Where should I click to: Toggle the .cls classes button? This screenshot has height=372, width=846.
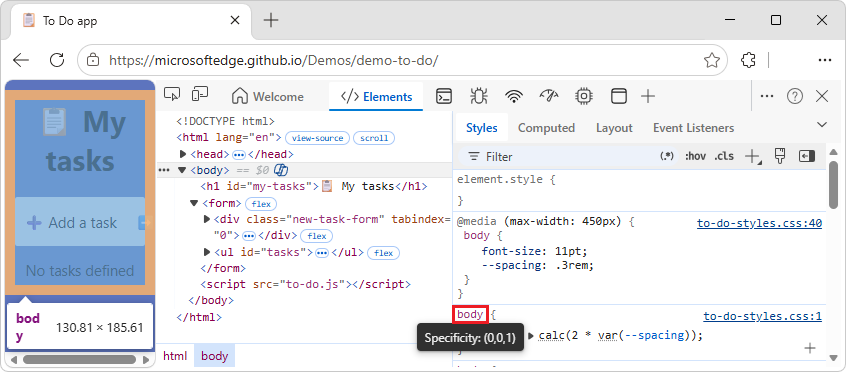coord(724,157)
